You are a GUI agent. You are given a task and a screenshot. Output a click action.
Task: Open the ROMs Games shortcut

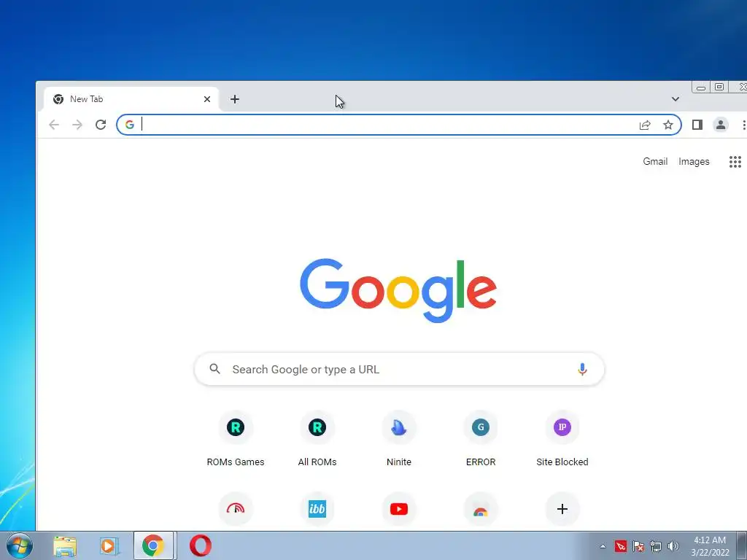click(x=236, y=439)
